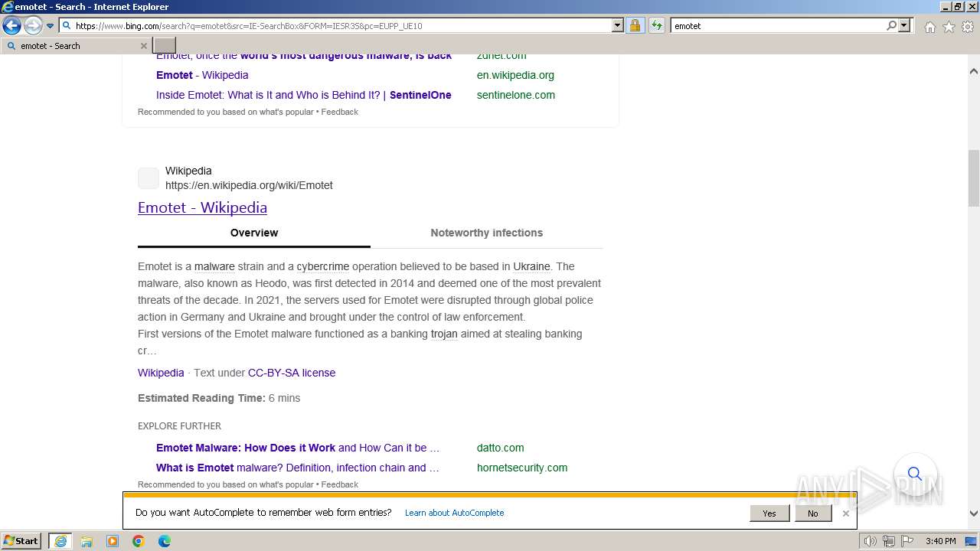
Task: Switch to the Noteworthy infections tab
Action: pyautogui.click(x=486, y=233)
